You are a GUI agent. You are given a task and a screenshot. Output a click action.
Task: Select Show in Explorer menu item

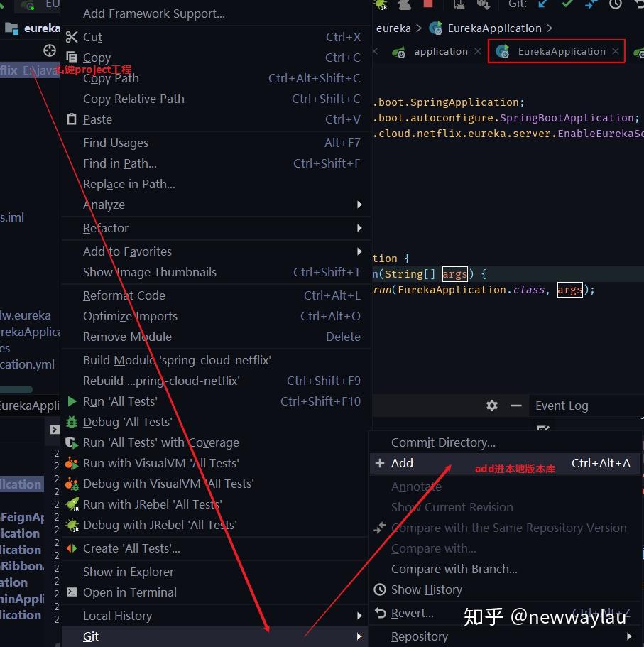[x=216, y=572]
